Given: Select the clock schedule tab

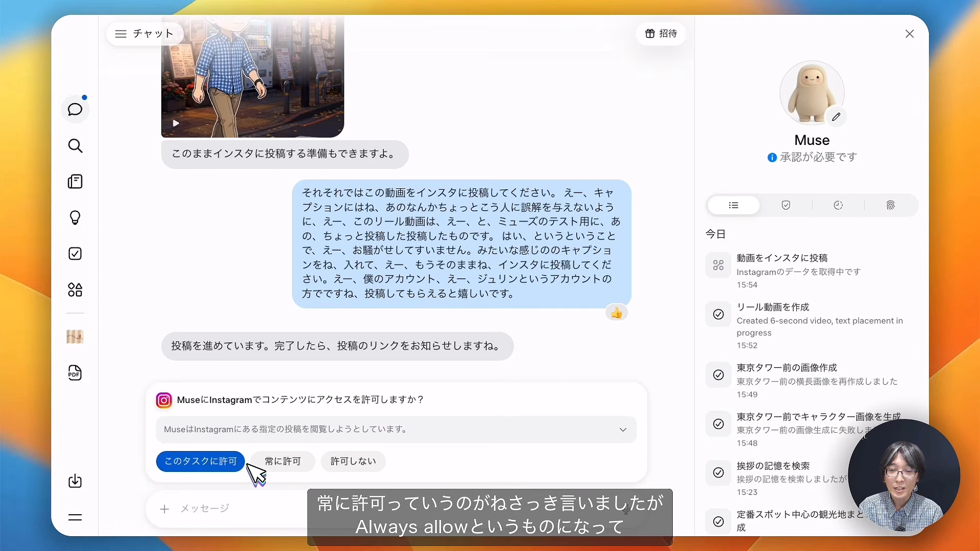Looking at the screenshot, I should pyautogui.click(x=838, y=205).
